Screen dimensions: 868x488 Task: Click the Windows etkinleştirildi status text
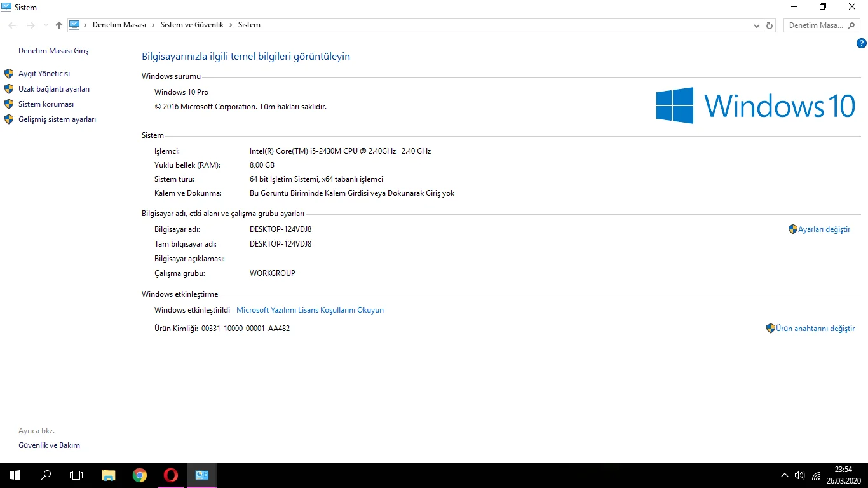[x=192, y=310]
